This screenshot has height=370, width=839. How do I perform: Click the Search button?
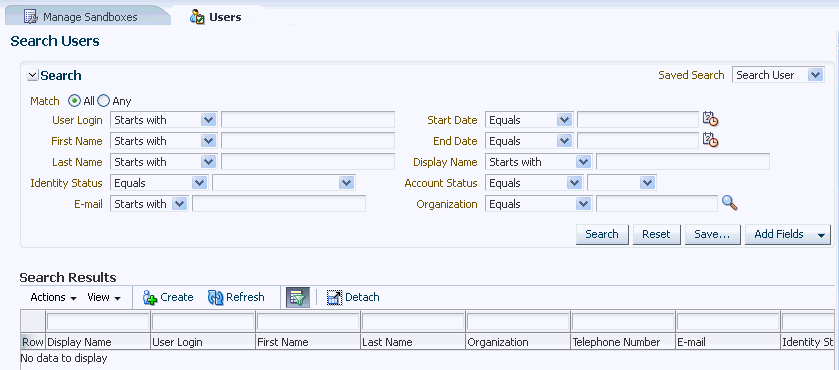pos(602,235)
